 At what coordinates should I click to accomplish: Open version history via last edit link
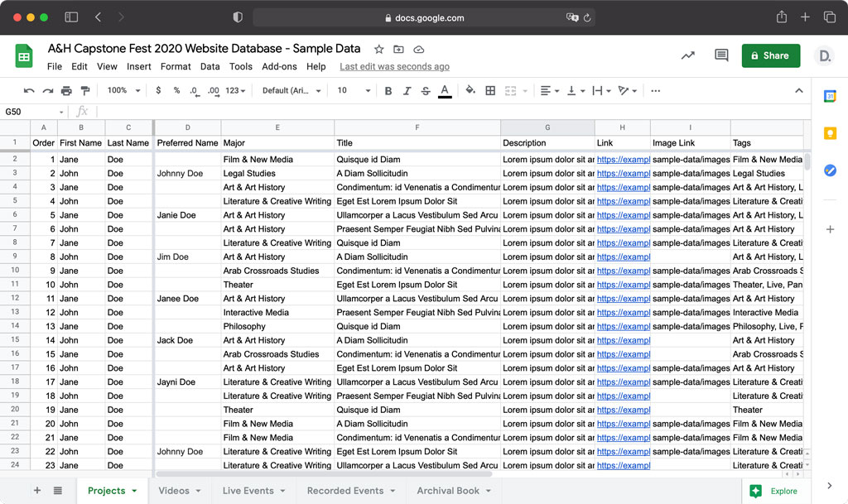pyautogui.click(x=394, y=66)
